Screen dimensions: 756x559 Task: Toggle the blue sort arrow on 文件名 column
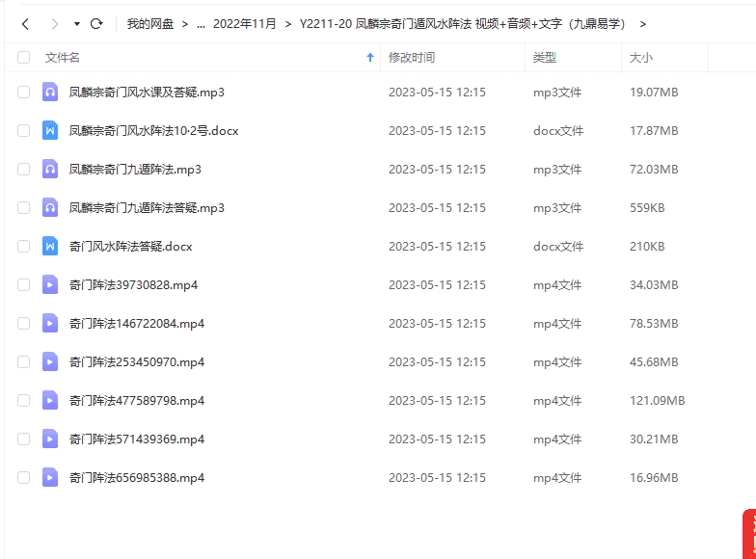pyautogui.click(x=370, y=58)
